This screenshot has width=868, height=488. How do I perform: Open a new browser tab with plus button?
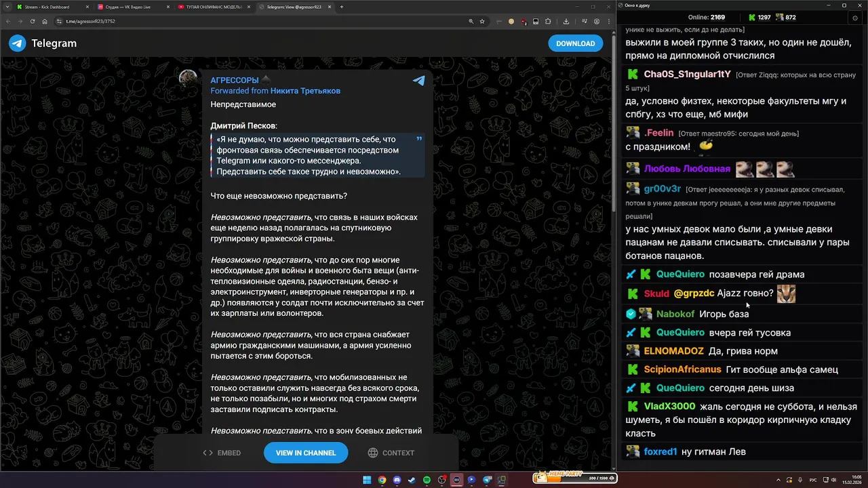point(342,7)
